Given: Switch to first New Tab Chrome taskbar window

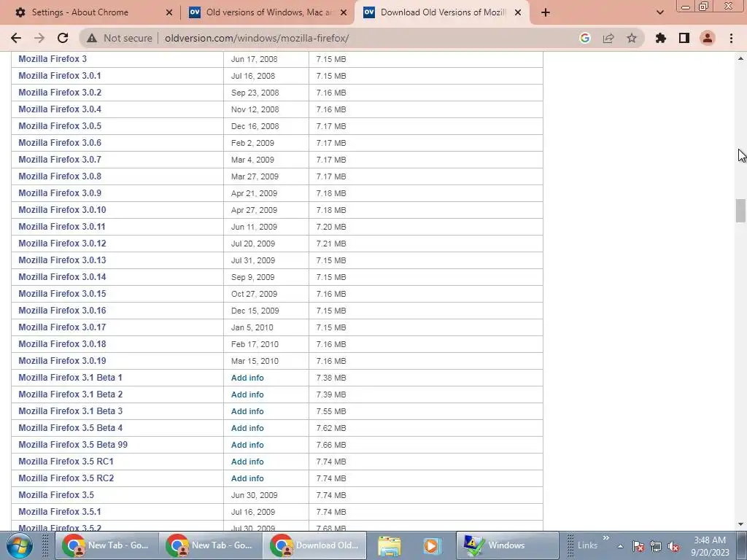Looking at the screenshot, I should (x=107, y=545).
